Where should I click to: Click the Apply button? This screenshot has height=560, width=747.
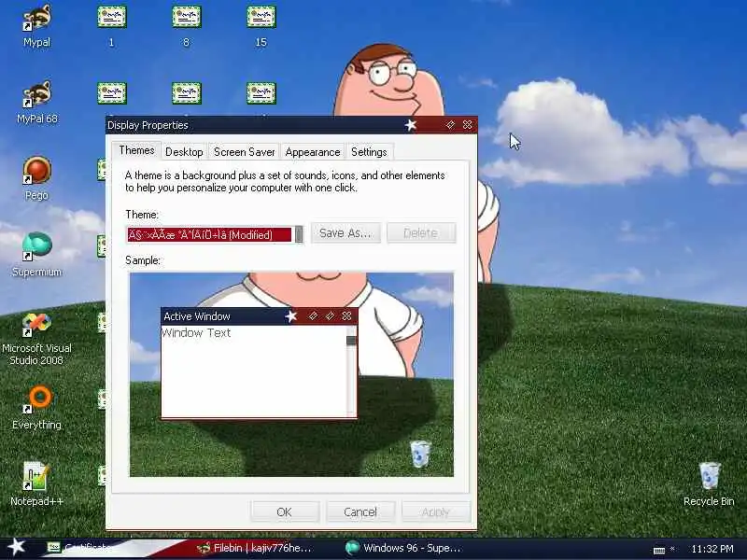point(435,511)
